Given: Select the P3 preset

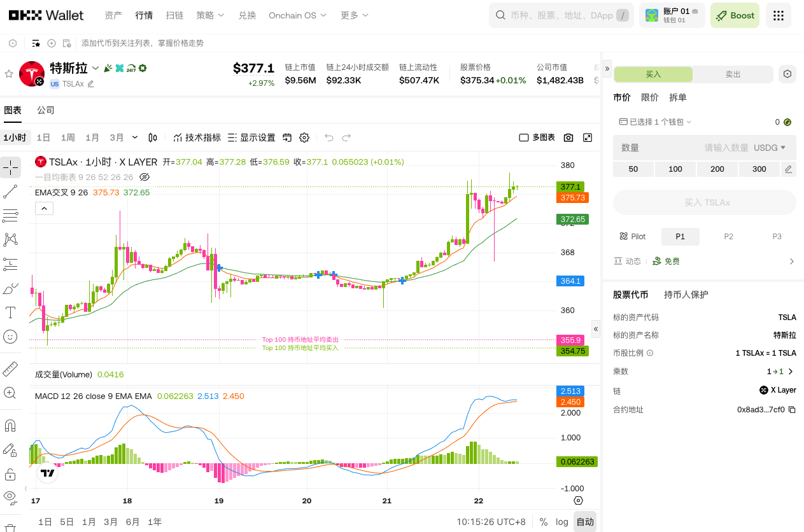Looking at the screenshot, I should (777, 237).
